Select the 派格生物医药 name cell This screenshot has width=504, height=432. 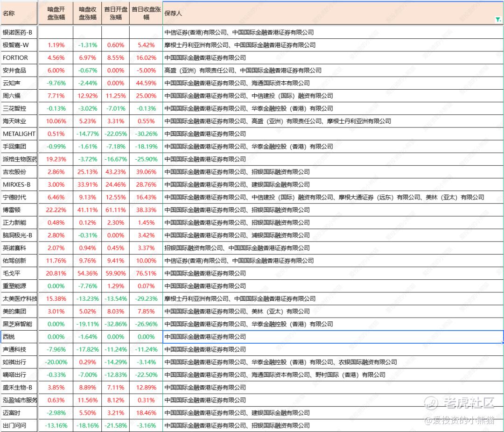click(19, 159)
